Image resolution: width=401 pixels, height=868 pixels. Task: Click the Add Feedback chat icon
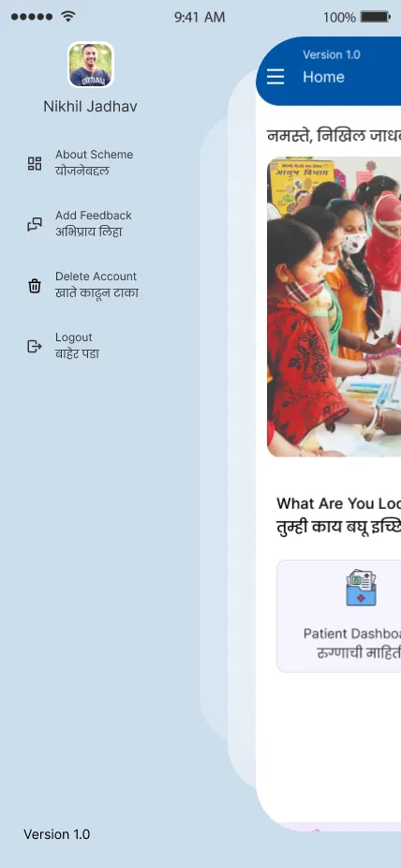point(35,224)
